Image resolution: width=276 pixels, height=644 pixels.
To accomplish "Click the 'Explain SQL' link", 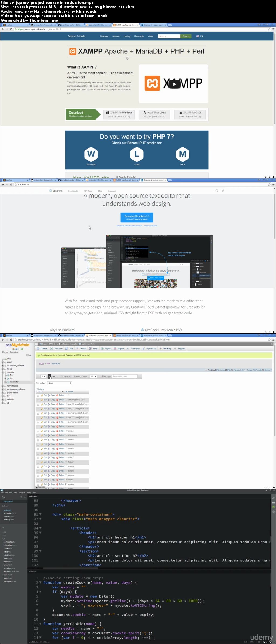I will 239,370.
